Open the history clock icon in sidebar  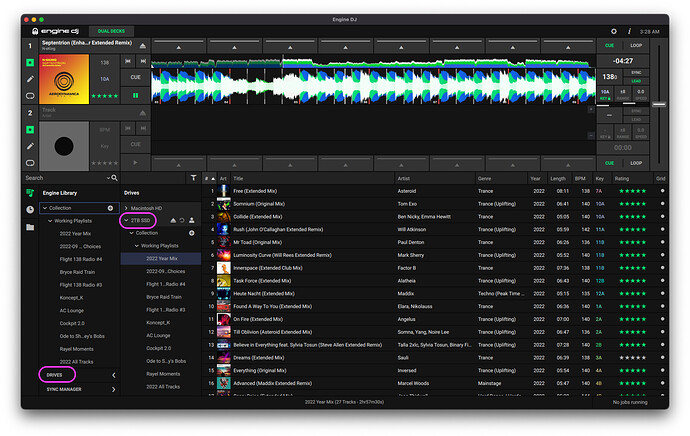pyautogui.click(x=30, y=210)
